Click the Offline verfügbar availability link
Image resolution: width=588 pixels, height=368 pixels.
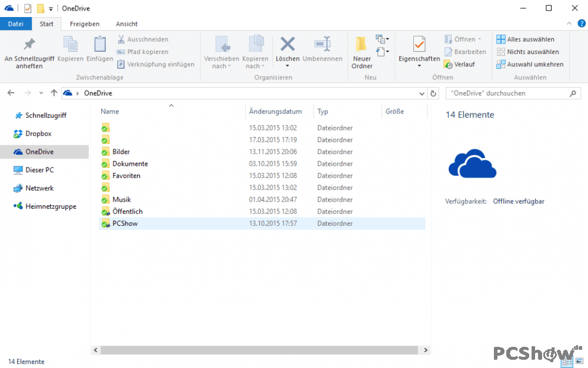pos(518,201)
